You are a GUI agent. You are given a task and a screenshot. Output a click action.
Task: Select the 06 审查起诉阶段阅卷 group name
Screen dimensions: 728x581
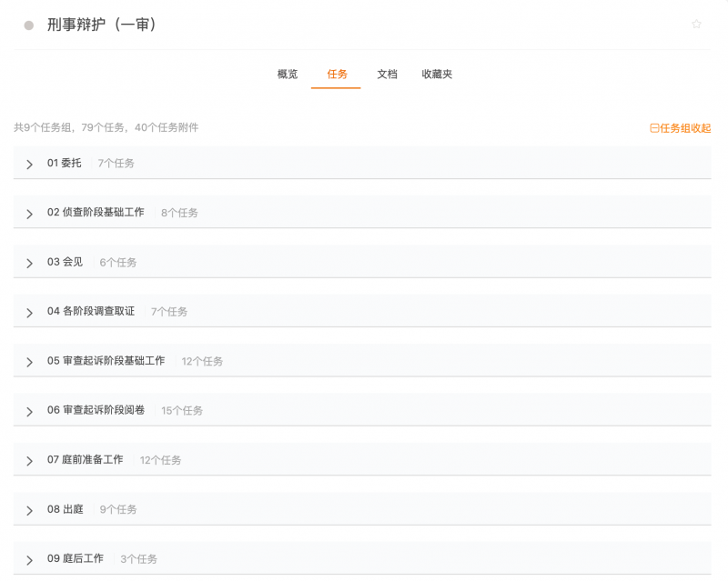point(96,410)
